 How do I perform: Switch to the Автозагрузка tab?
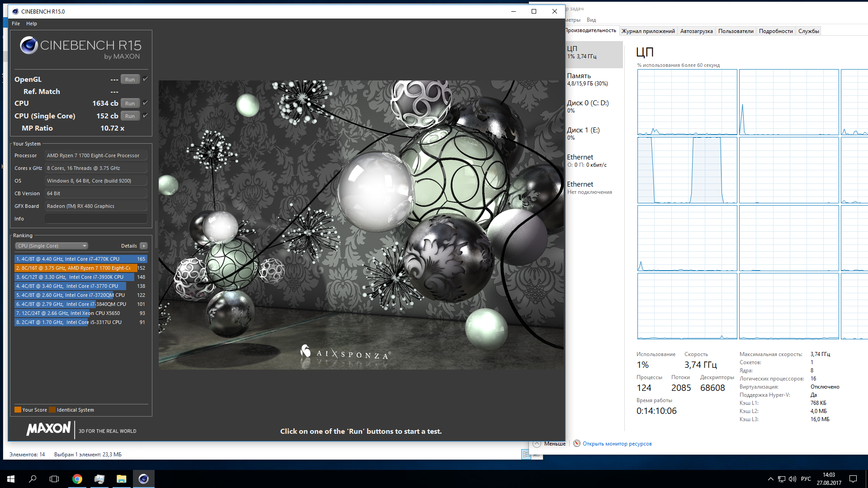pyautogui.click(x=696, y=31)
